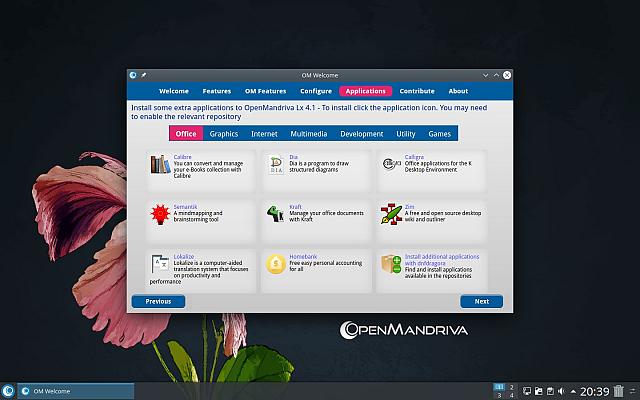The width and height of the screenshot is (640, 400).
Task: Install Dia by clicking its diagram icon
Action: coord(275,164)
